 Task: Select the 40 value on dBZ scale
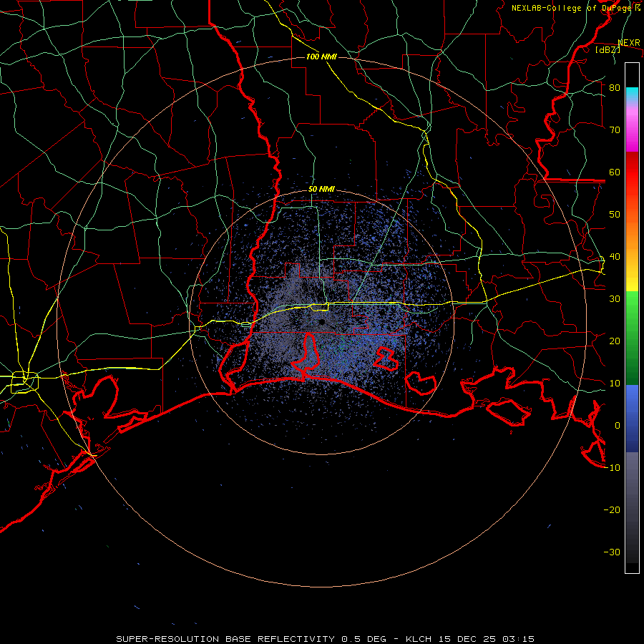pyautogui.click(x=615, y=257)
